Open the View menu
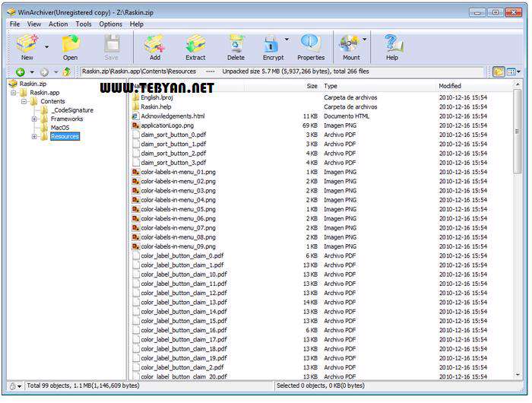 click(x=34, y=24)
